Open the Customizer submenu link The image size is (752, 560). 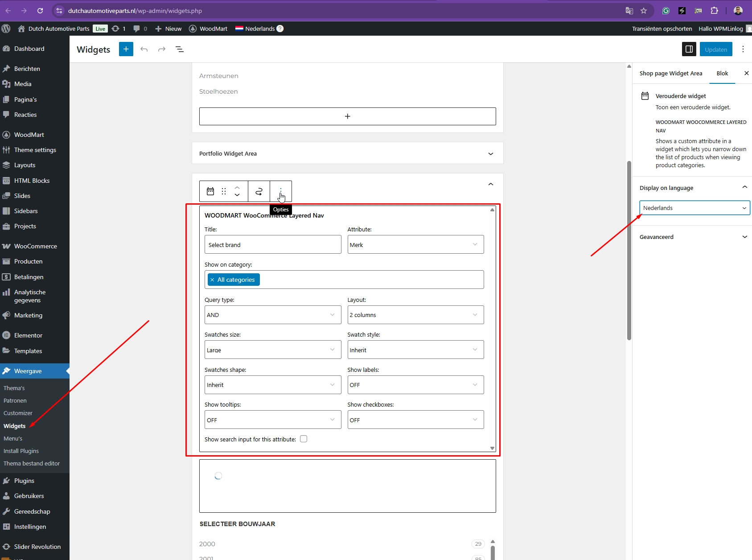[18, 413]
